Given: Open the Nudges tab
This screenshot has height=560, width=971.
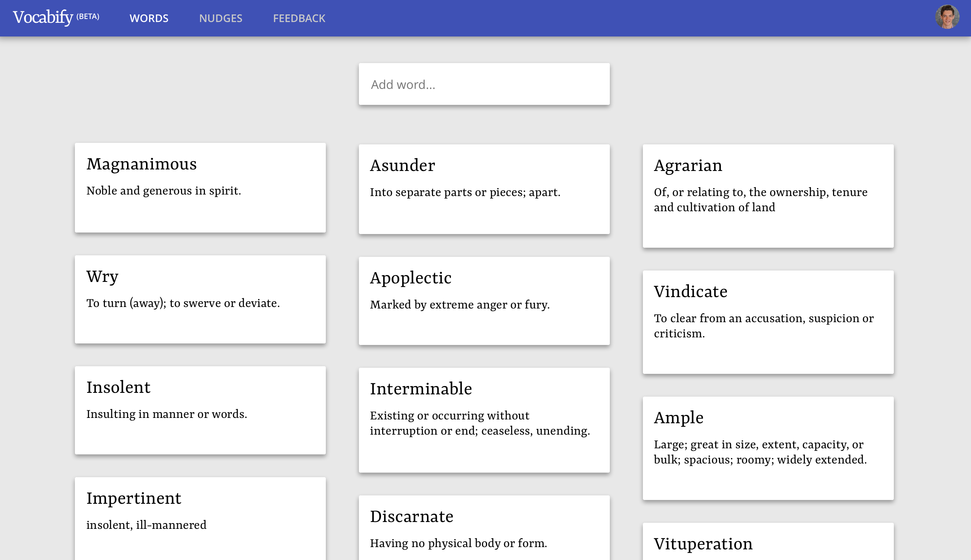Looking at the screenshot, I should pos(221,18).
